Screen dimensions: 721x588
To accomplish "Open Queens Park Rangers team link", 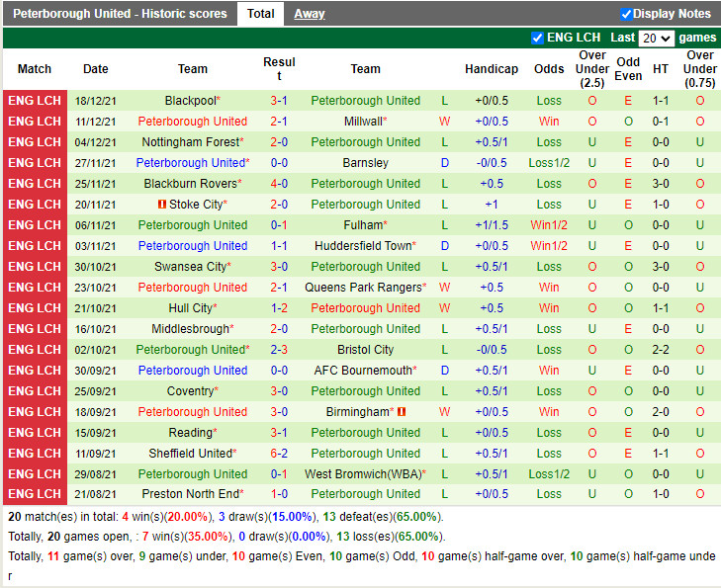I will tap(363, 288).
